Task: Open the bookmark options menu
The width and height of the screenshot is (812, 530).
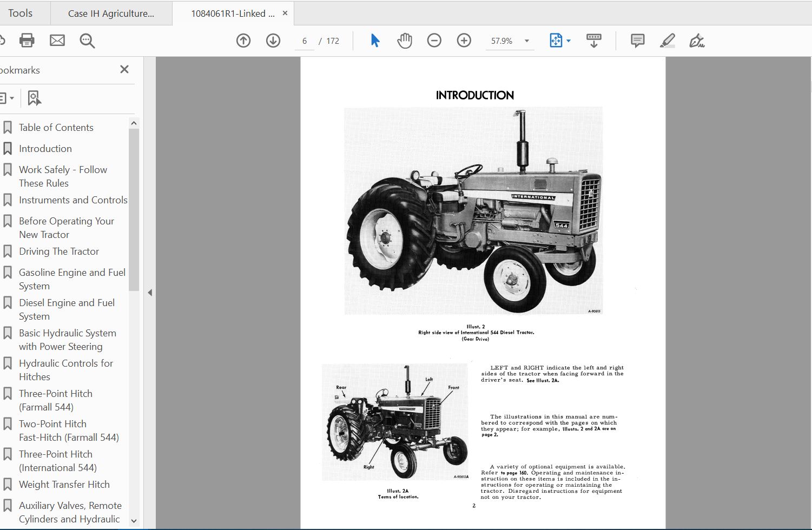Action: click(8, 97)
